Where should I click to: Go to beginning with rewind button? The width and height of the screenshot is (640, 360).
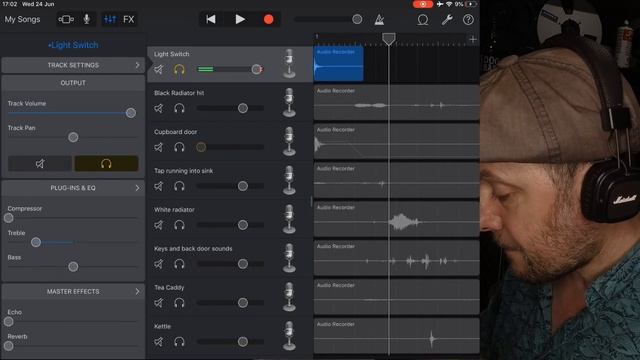point(211,19)
